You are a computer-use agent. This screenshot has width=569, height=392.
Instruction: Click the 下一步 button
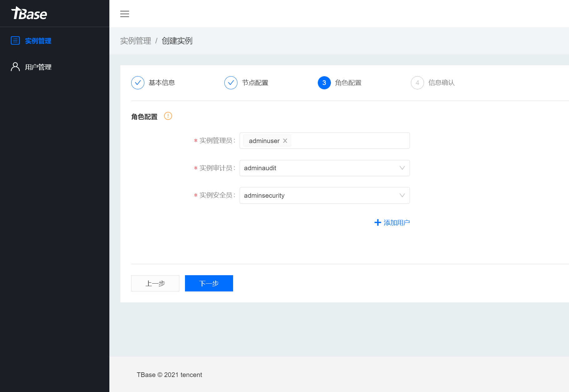[x=209, y=283]
